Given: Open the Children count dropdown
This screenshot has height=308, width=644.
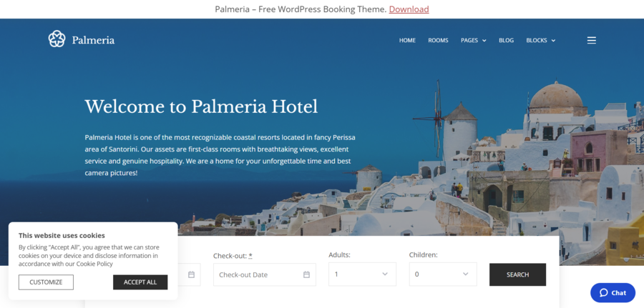Looking at the screenshot, I should click(443, 274).
